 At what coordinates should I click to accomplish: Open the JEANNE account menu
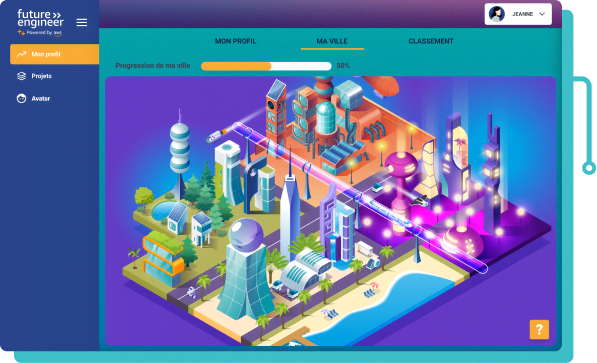tap(518, 14)
